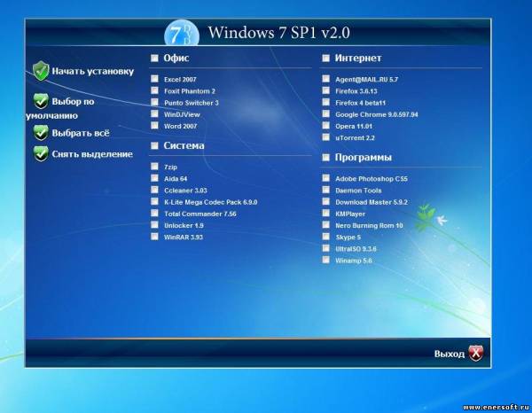Screen dimensions: 532x413
Task: Tick Download Master 5.9.2 checkbox
Action: [325, 201]
